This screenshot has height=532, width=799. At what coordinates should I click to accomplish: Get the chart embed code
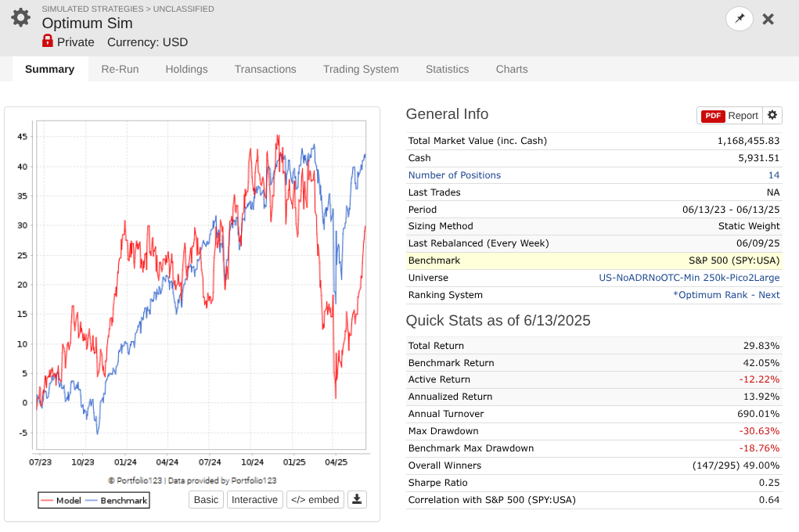click(315, 500)
